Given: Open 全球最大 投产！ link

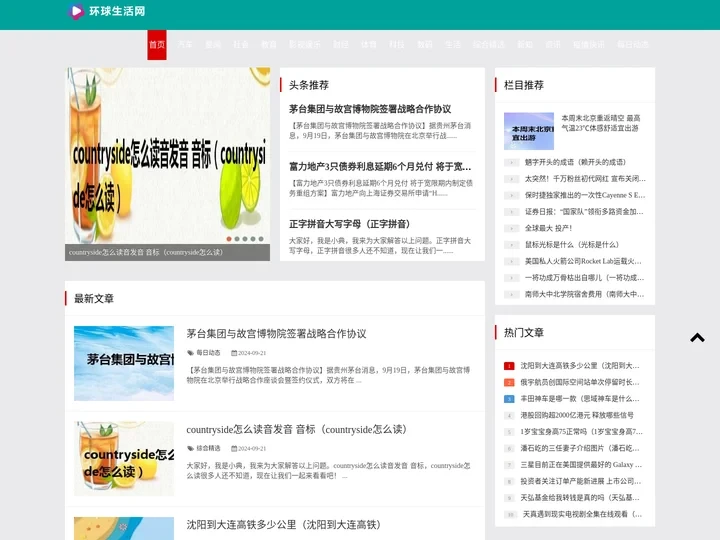Looking at the screenshot, I should click(548, 228).
